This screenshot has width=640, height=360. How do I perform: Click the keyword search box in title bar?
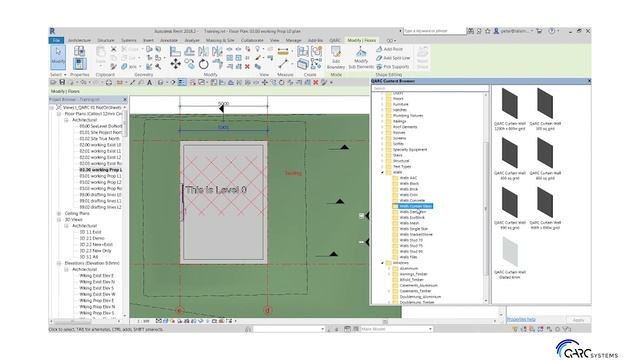tap(434, 31)
